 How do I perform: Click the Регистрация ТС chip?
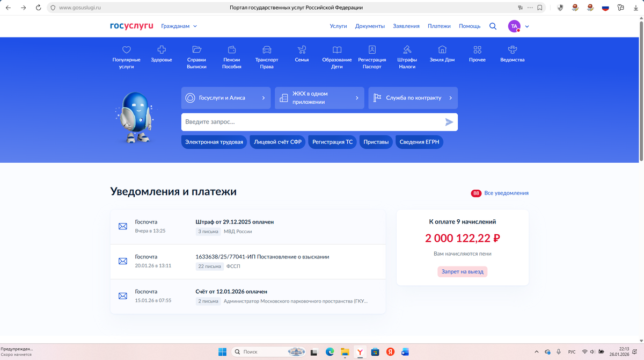[333, 142]
